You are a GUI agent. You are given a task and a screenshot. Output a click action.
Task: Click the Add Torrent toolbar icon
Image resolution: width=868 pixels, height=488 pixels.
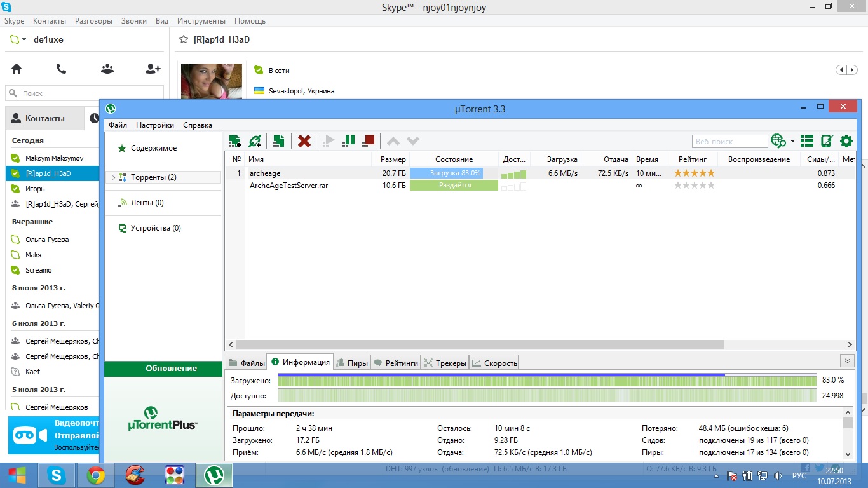tap(234, 141)
